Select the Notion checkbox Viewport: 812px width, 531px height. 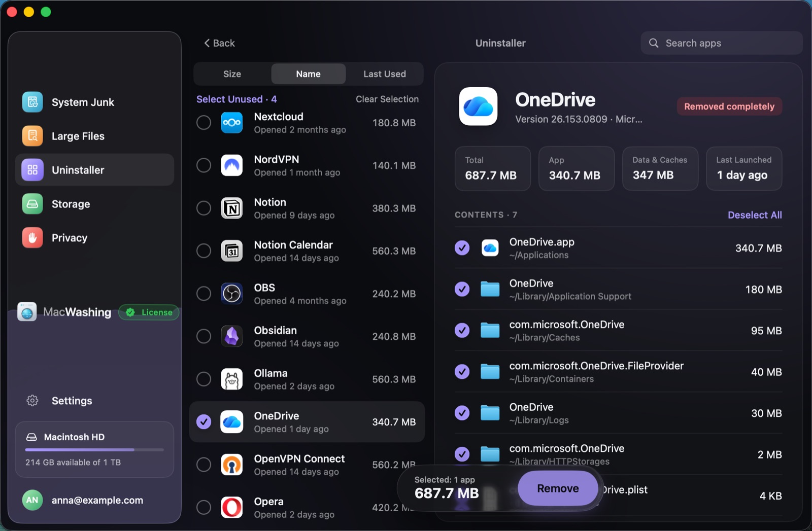tap(204, 208)
